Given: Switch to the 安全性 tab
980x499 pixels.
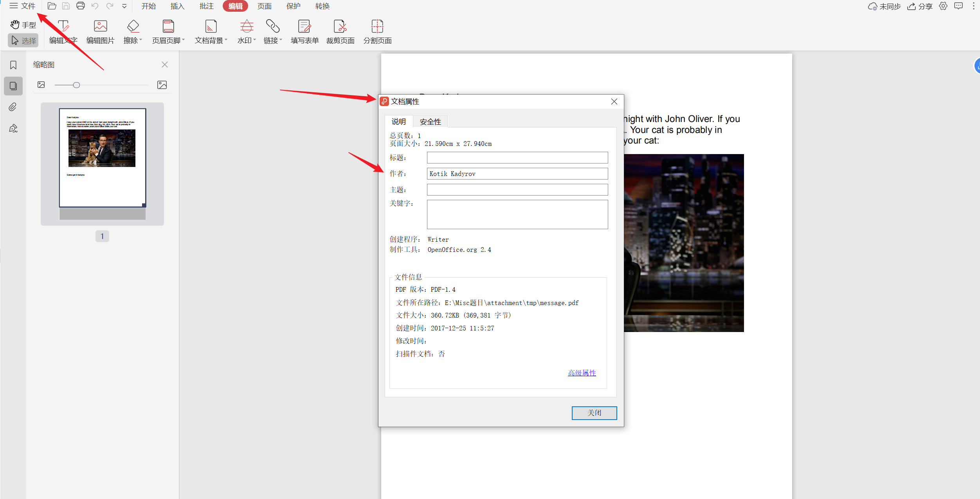Looking at the screenshot, I should coord(430,122).
